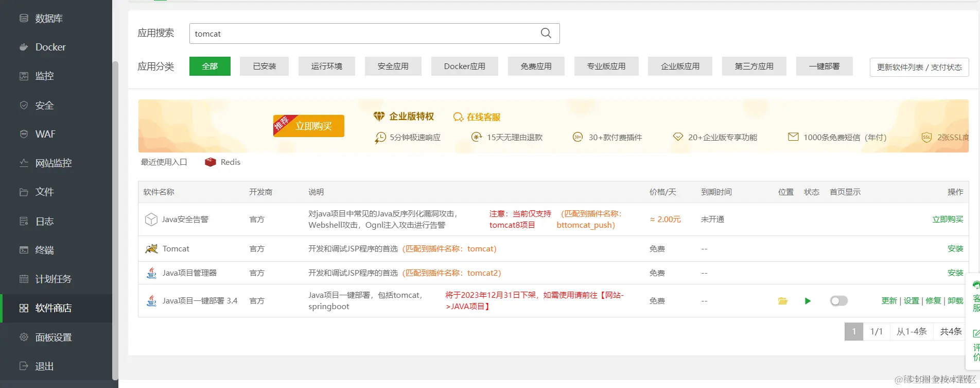Click the 退出 logout icon
The width and height of the screenshot is (980, 388).
pos(24,366)
